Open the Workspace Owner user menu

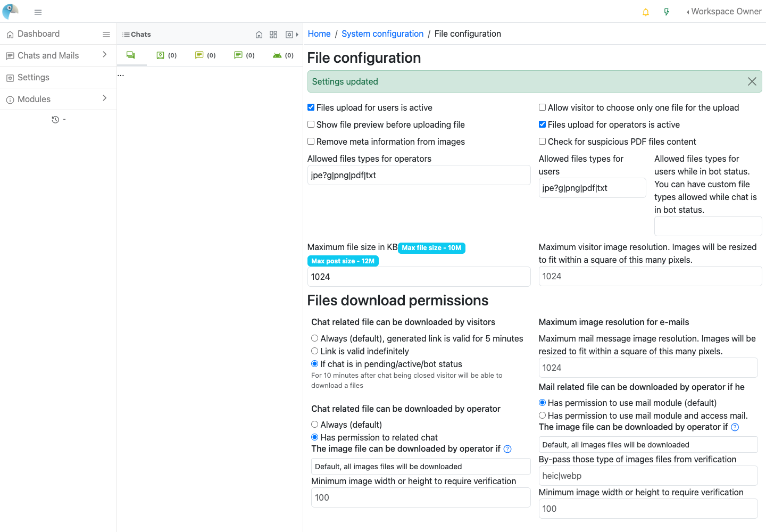coord(724,12)
